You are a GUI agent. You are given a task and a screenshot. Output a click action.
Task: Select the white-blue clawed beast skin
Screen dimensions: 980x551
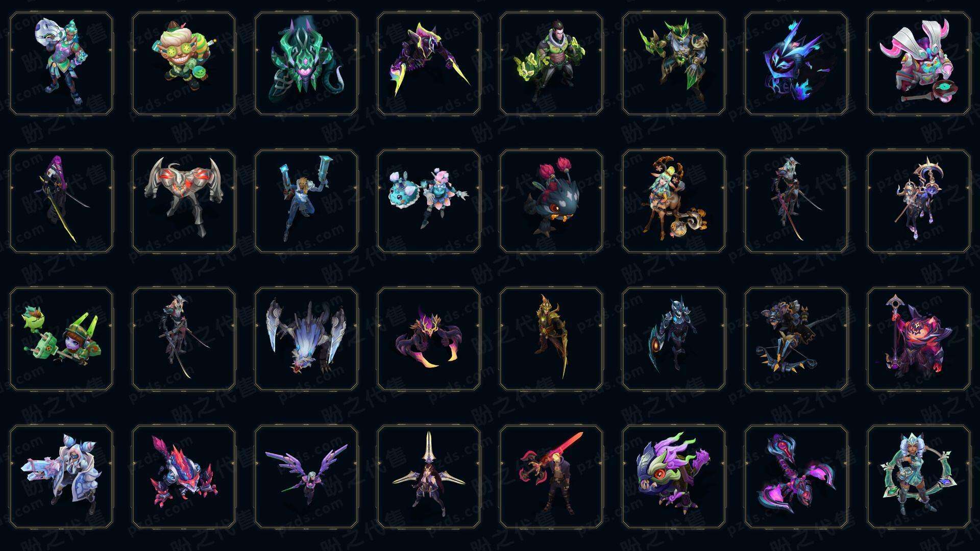(306, 339)
